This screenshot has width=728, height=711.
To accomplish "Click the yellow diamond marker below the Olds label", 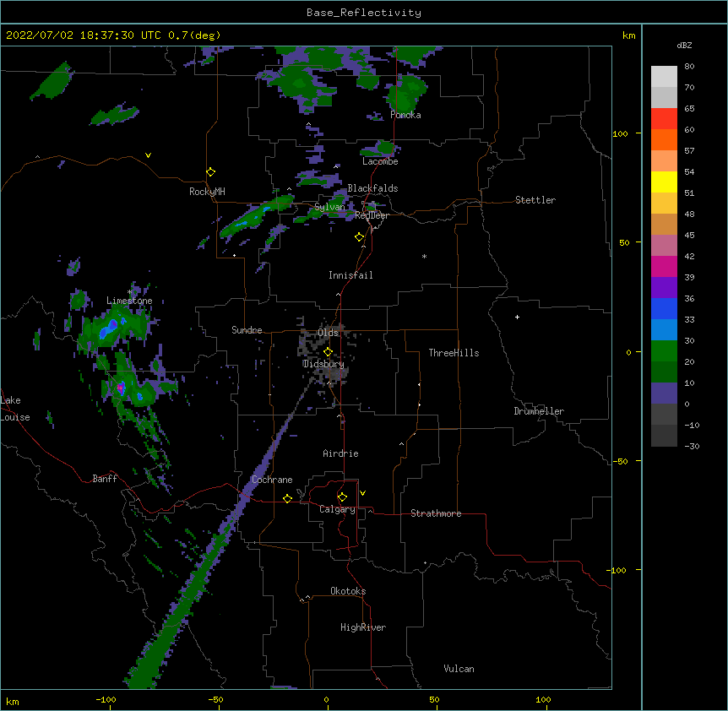I will click(328, 352).
